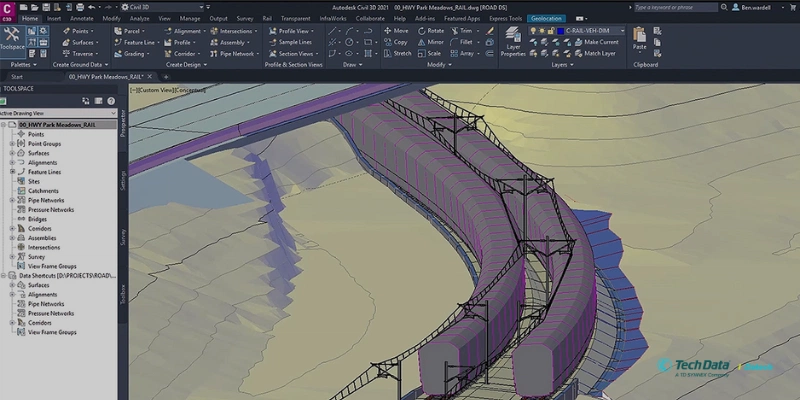Switch to the Start drawing tab

pos(17,77)
